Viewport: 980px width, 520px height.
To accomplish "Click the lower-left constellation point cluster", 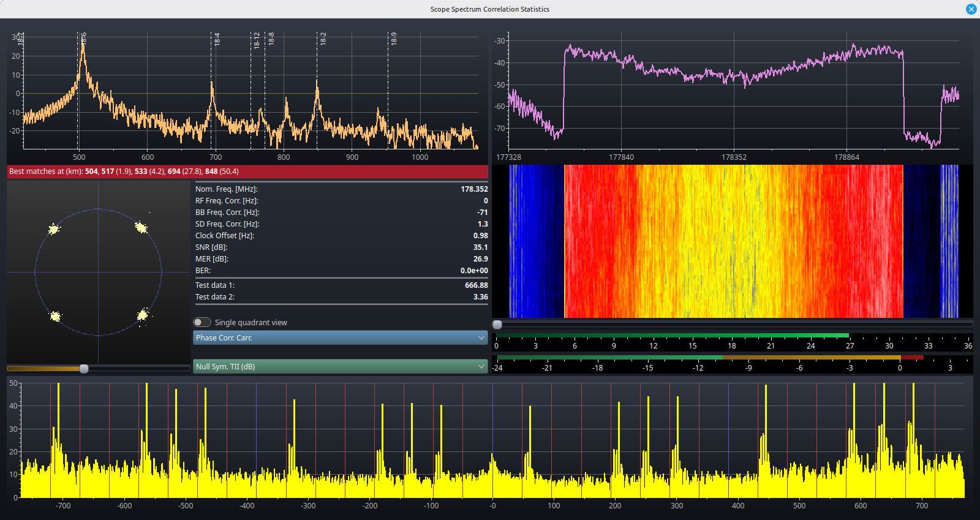I will (x=55, y=316).
